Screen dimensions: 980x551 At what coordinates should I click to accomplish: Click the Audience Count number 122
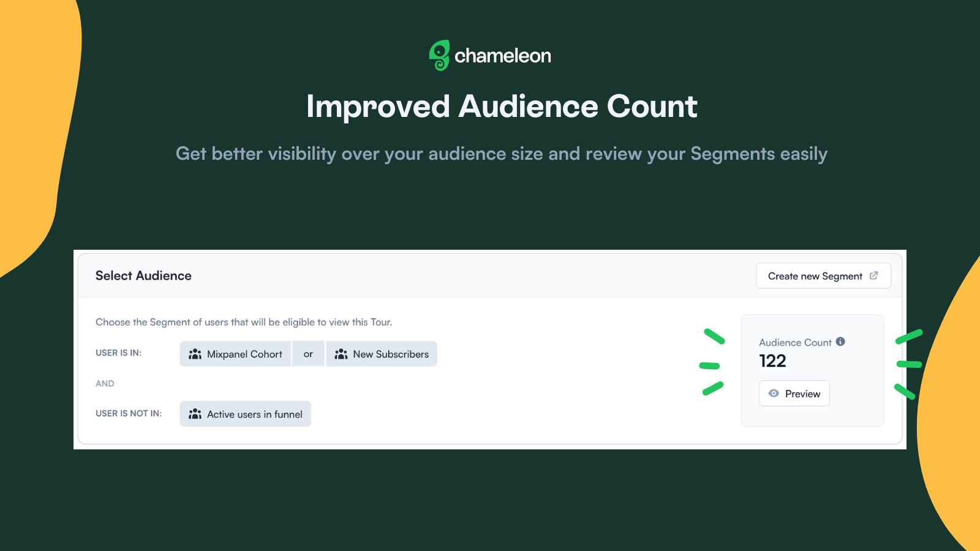pos(772,361)
